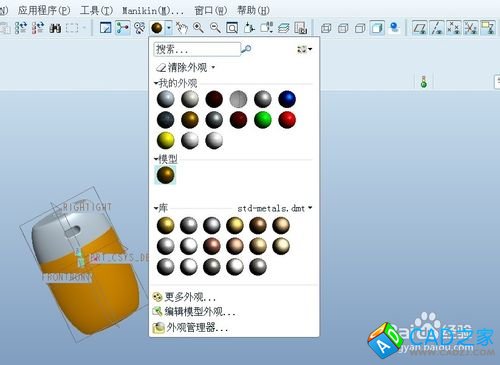Click the 更多外观 palette icon
500x365 pixels.
[x=157, y=297]
